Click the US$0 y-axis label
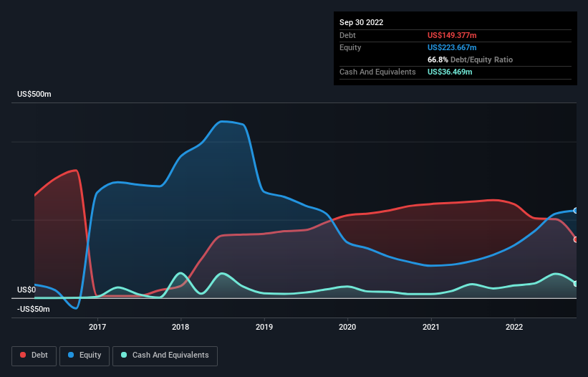 (26, 290)
